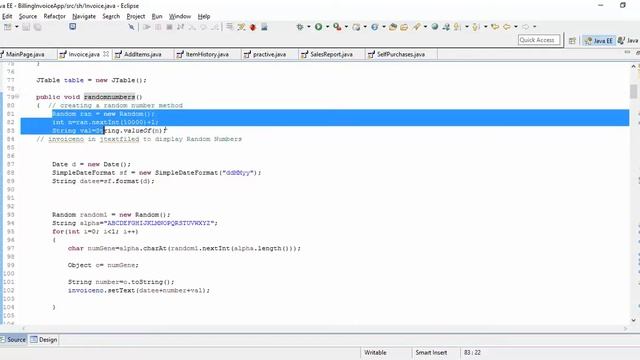
Task: Open the Refactor menu
Action: (55, 16)
